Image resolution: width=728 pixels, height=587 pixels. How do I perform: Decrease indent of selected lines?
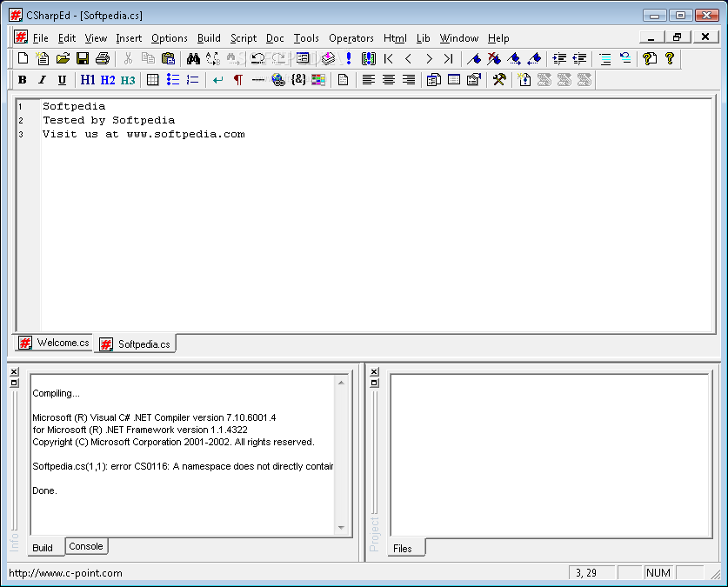click(579, 58)
